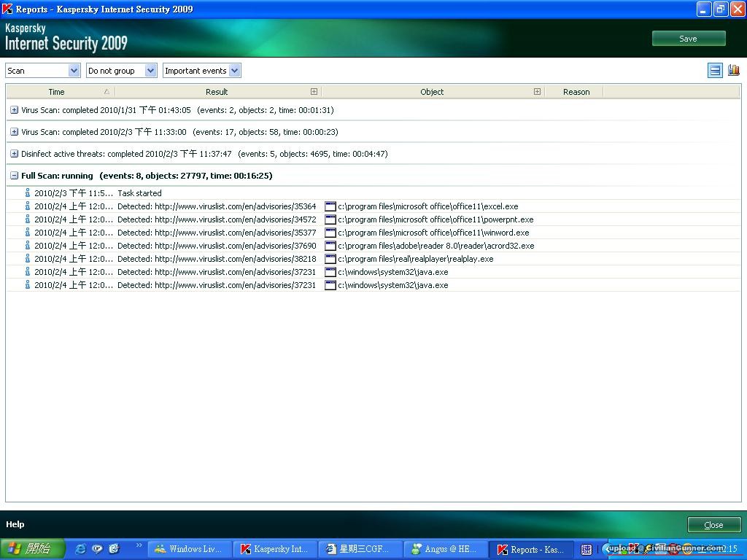
Task: Click the realplay.exe file icon
Action: (x=330, y=259)
